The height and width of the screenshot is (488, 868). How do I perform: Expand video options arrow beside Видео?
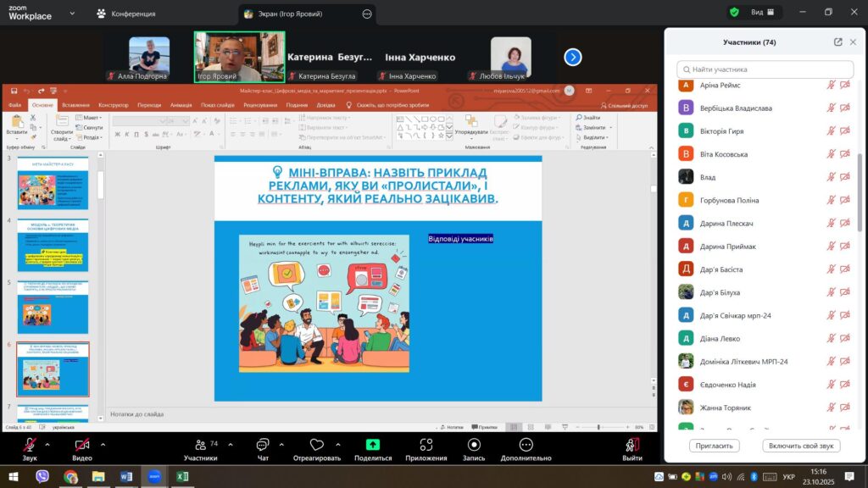point(103,444)
